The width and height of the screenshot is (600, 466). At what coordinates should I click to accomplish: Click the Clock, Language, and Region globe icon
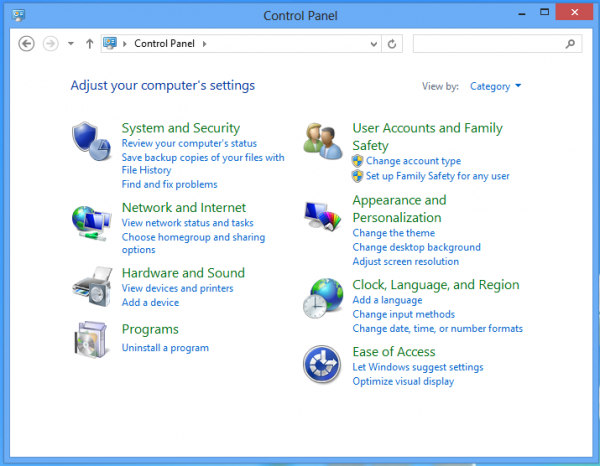(325, 298)
